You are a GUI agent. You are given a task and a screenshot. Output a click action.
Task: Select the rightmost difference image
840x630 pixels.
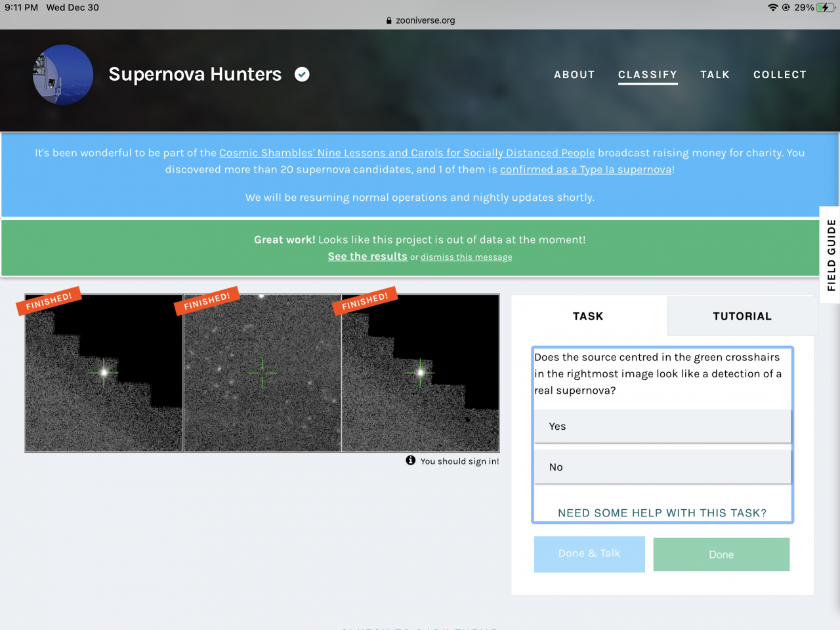click(x=421, y=373)
